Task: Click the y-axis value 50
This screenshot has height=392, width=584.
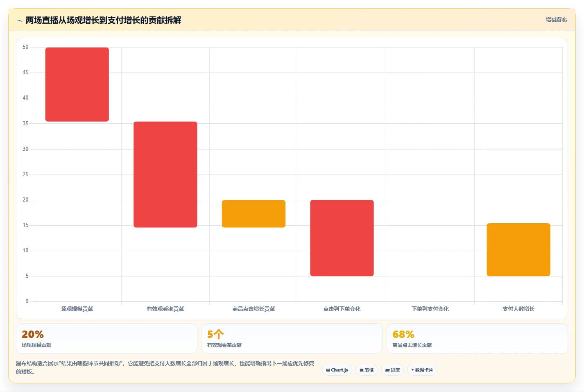Action: 25,47
